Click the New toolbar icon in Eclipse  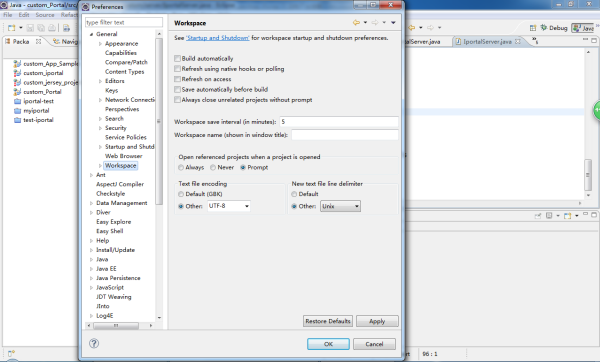tap(11, 28)
